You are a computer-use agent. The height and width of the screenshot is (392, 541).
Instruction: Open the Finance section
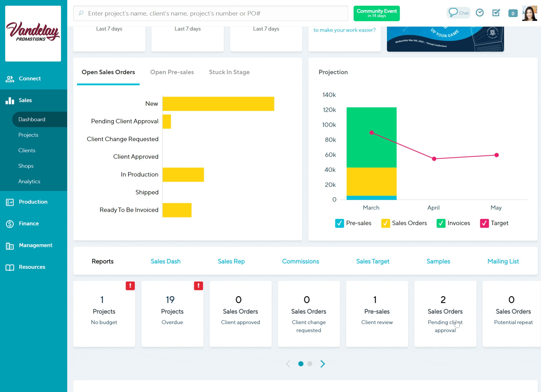point(28,223)
